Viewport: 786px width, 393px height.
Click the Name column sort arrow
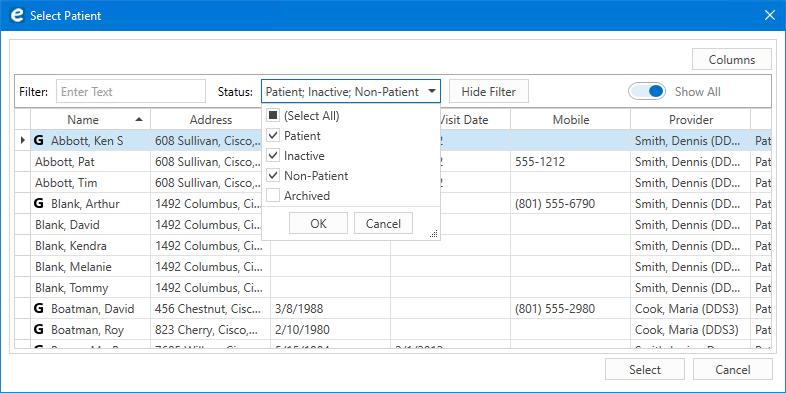click(x=139, y=119)
